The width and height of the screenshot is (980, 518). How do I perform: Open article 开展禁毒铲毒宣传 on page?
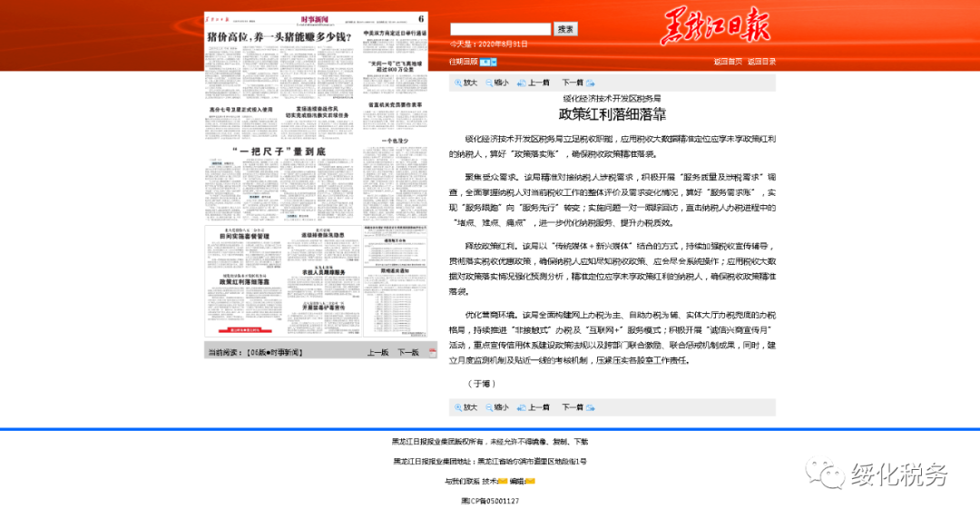pos(323,308)
